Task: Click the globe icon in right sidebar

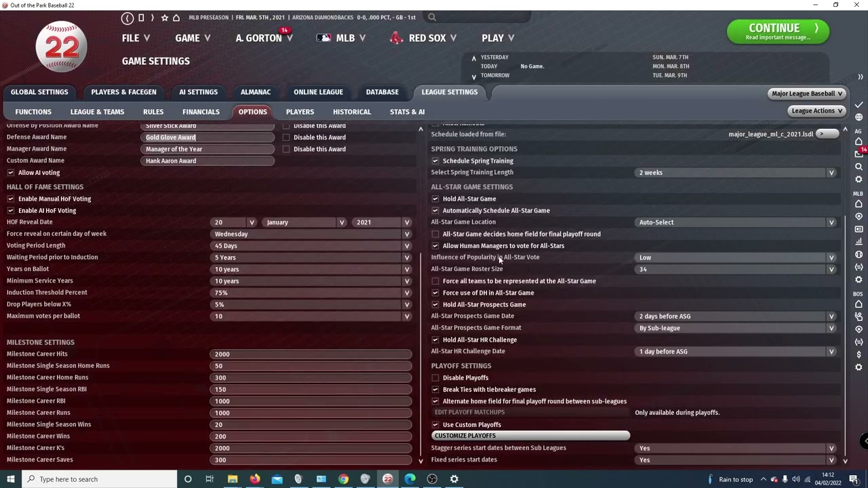Action: [859, 117]
